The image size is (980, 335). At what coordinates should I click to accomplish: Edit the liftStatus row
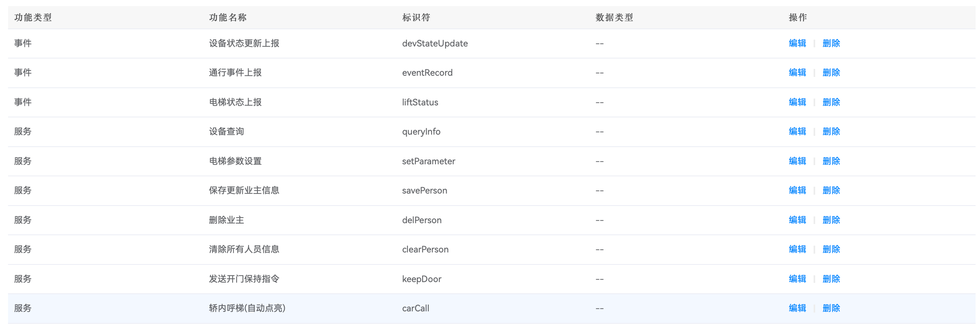click(x=797, y=102)
